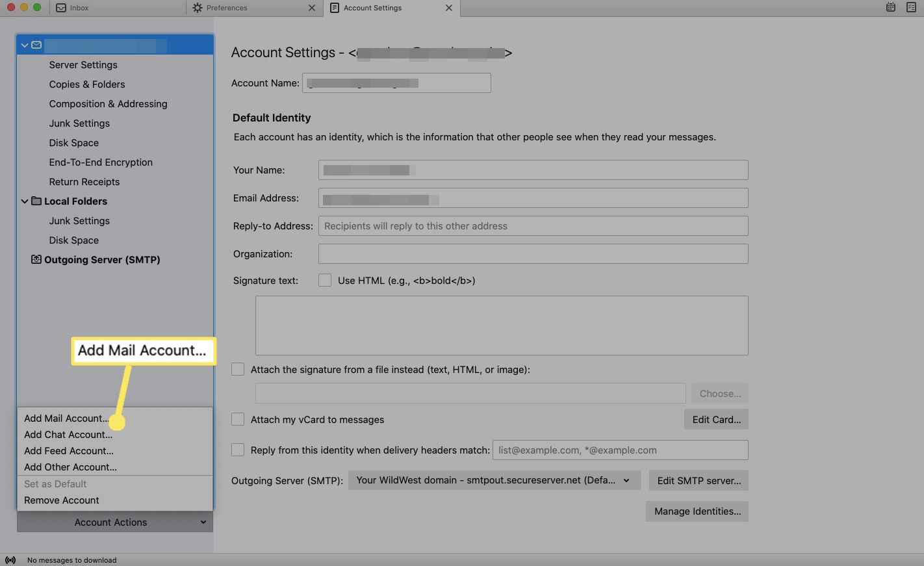Open the Outgoing Server (SMTP) dropdown

click(x=494, y=480)
